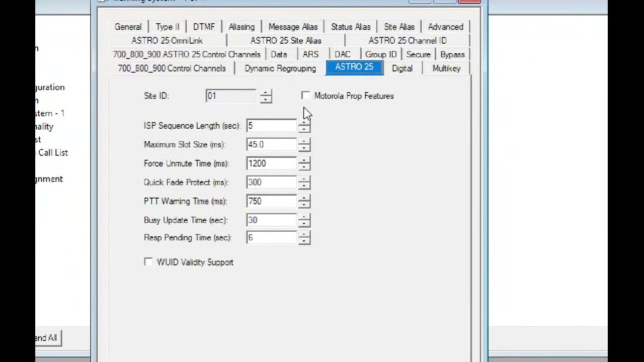Screen dimensions: 644x362
Task: Click the 'Site ID:' label
Action: [x=156, y=96]
